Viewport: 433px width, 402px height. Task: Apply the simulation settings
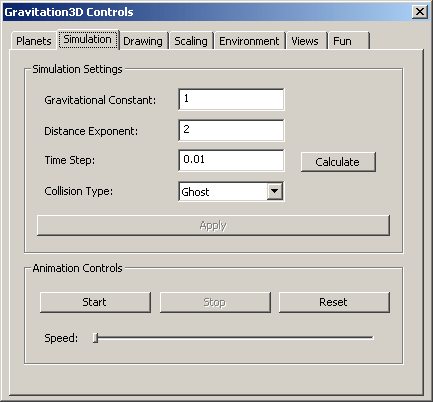point(213,225)
